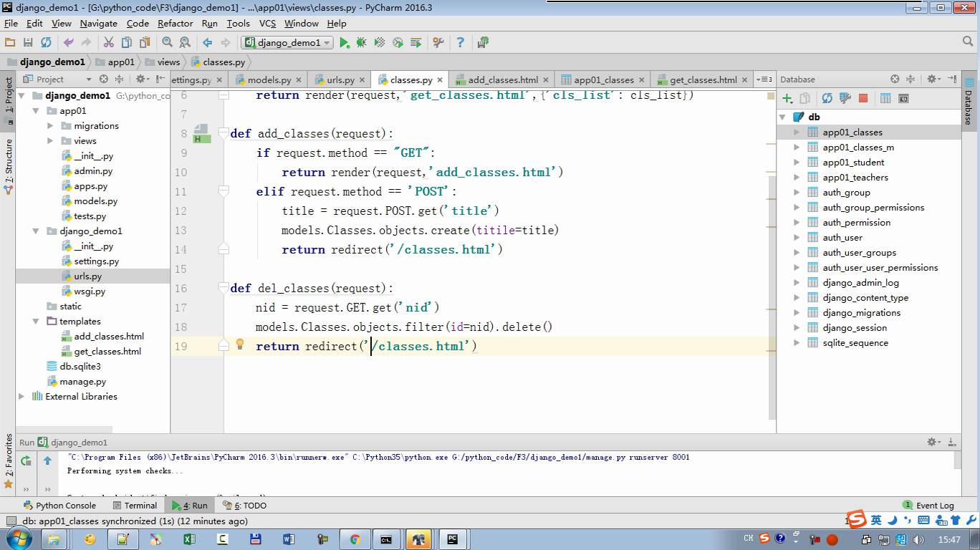The image size is (980, 550).
Task: Hide the Database panel arrow icon
Action: point(952,79)
